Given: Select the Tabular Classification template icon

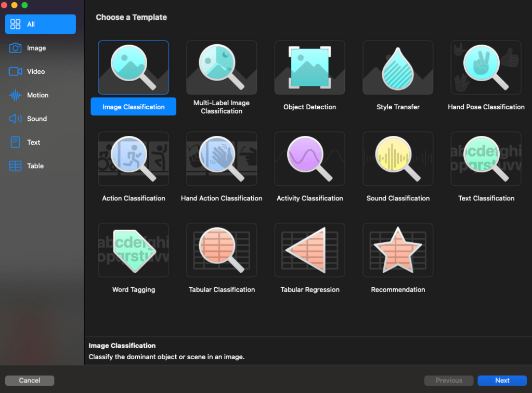Looking at the screenshot, I should pyautogui.click(x=222, y=250).
